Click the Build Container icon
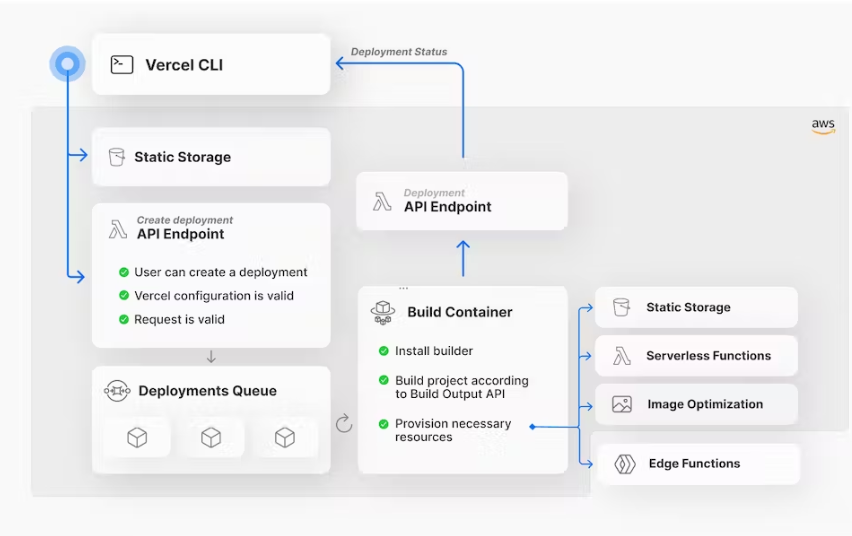This screenshot has width=852, height=536. pyautogui.click(x=383, y=312)
